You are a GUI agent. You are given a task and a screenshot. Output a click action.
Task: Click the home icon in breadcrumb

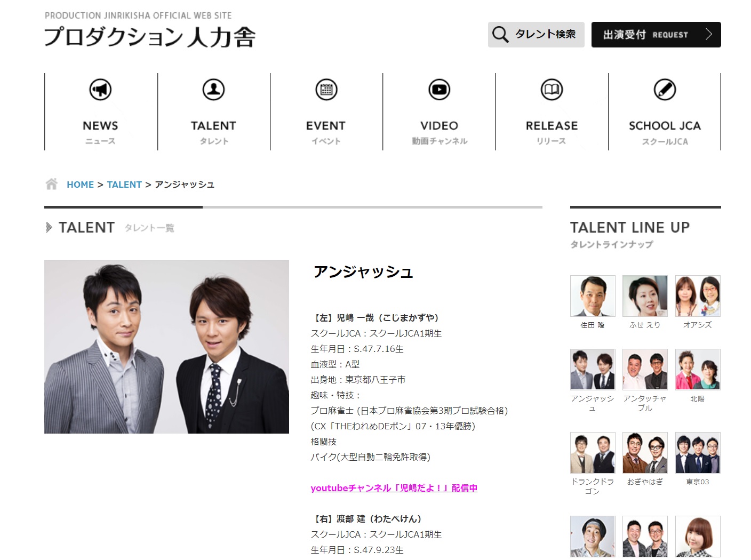(x=51, y=184)
